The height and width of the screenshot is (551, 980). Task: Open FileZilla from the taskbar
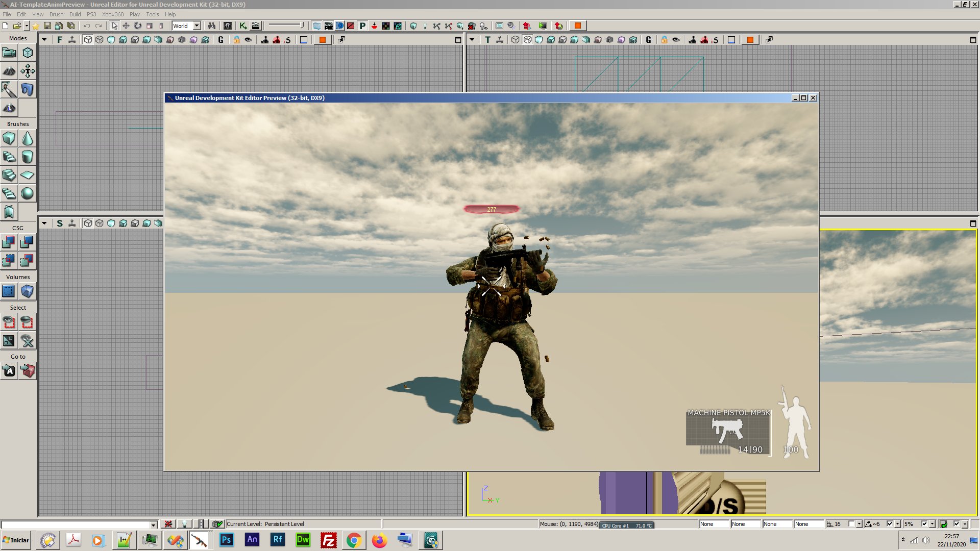[328, 540]
